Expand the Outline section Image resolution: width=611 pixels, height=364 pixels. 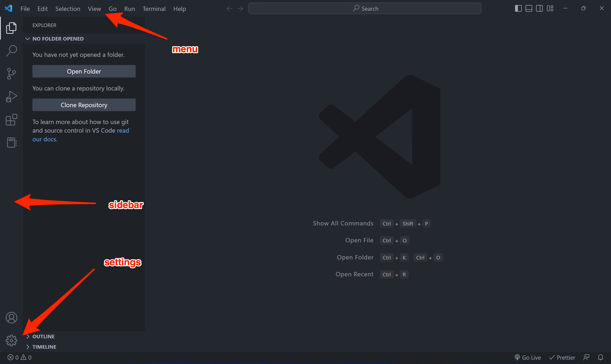[43, 337]
